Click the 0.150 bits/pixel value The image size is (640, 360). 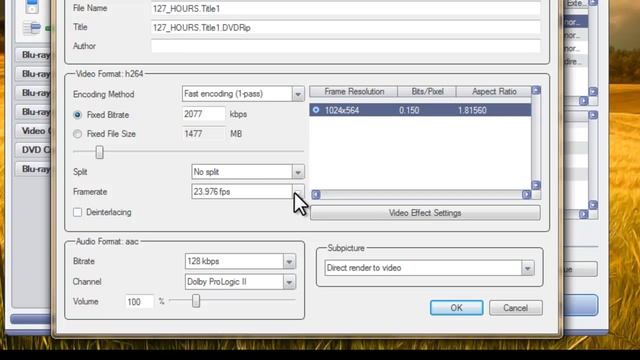pyautogui.click(x=409, y=110)
